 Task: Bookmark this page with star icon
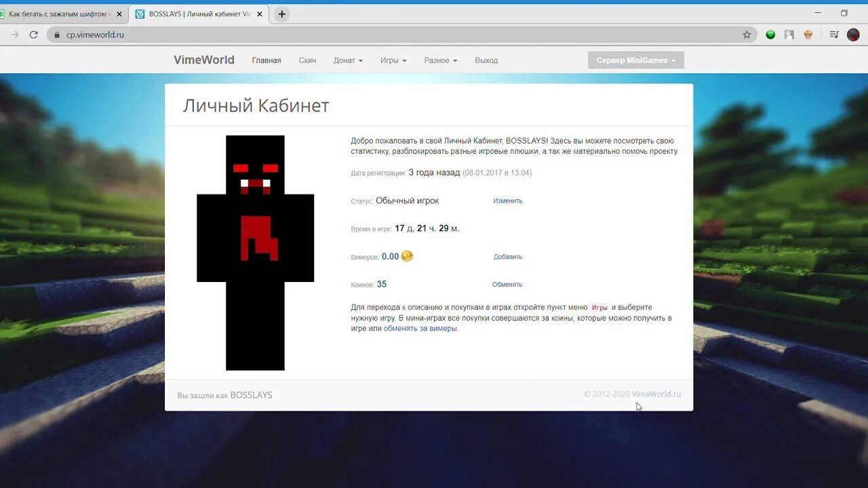tap(747, 35)
